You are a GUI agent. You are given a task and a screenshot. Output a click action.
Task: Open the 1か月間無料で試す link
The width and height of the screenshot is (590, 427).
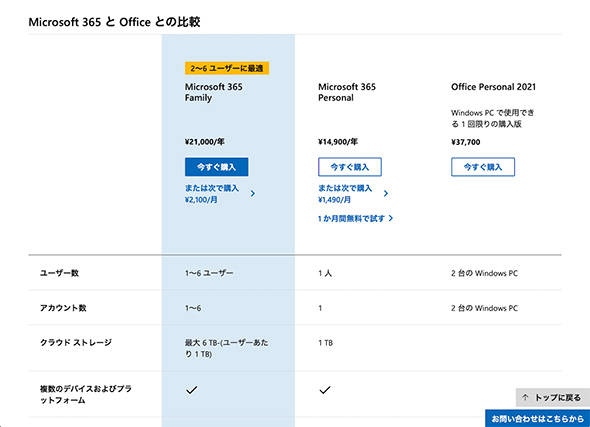click(351, 219)
